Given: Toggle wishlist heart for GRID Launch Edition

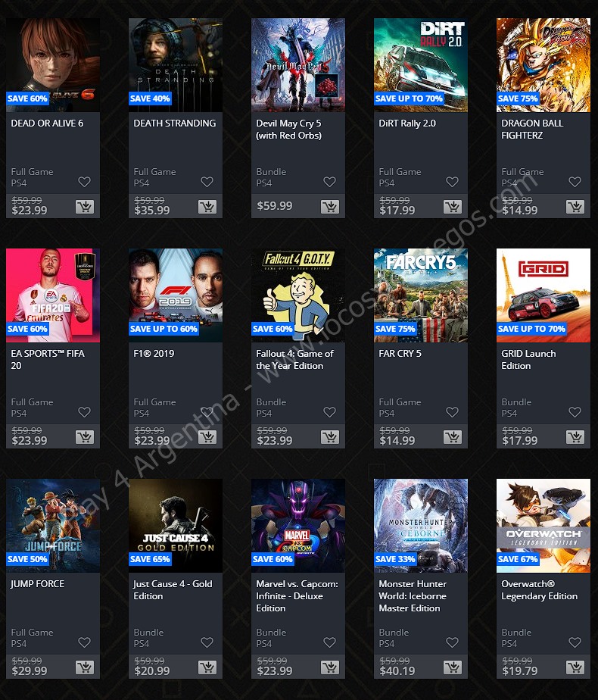Looking at the screenshot, I should coord(575,412).
